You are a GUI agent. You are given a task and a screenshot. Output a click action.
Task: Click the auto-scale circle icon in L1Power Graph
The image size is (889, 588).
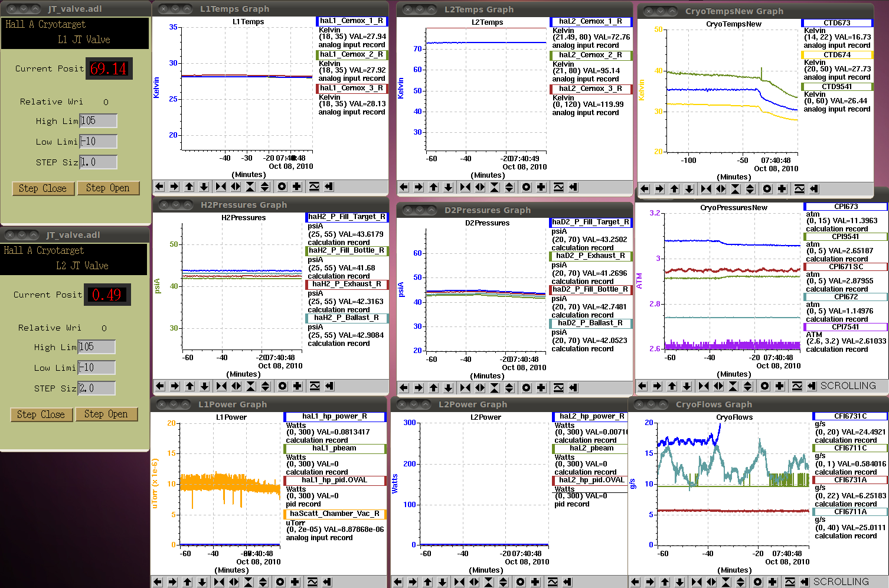click(x=280, y=582)
